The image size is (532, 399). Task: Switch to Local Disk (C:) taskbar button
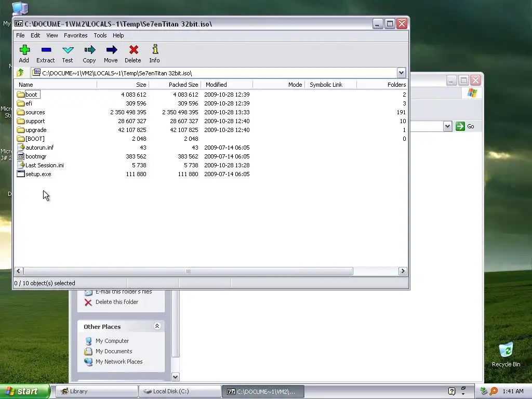[180, 391]
